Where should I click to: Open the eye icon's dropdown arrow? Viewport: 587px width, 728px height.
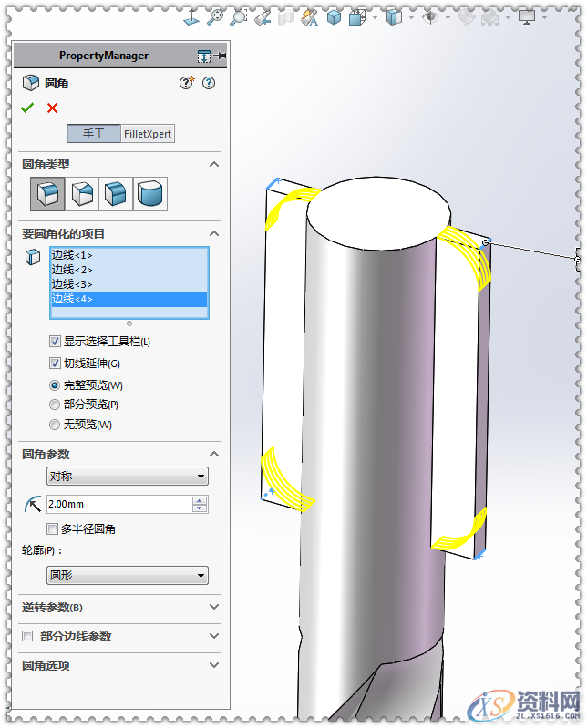coord(448,17)
